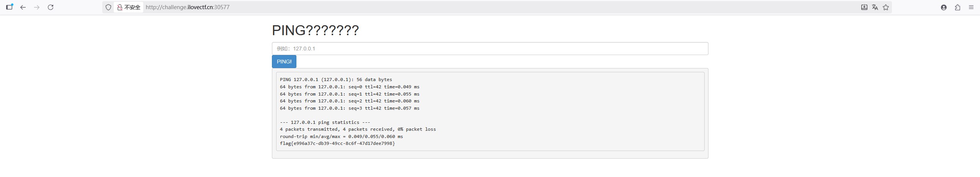Viewport: 980px width, 177px height.
Task: Click the challenge.ilovectf.cn URL in address bar
Action: point(188,7)
